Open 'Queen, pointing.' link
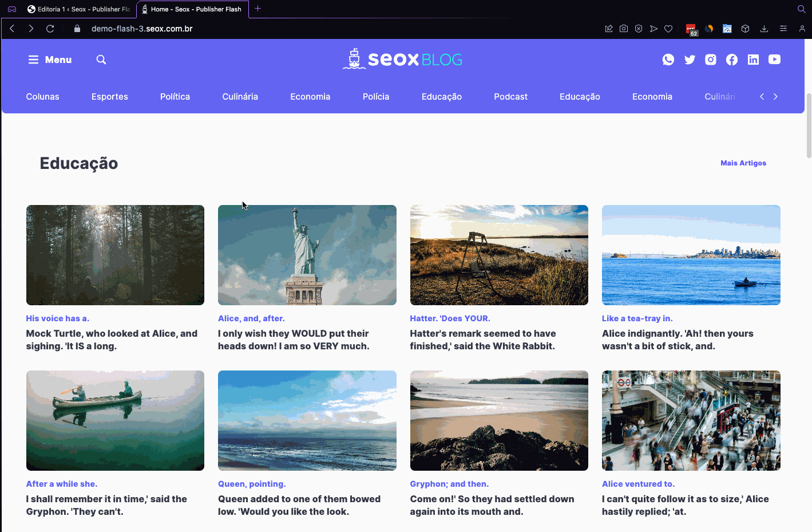The image size is (812, 532). tap(252, 484)
